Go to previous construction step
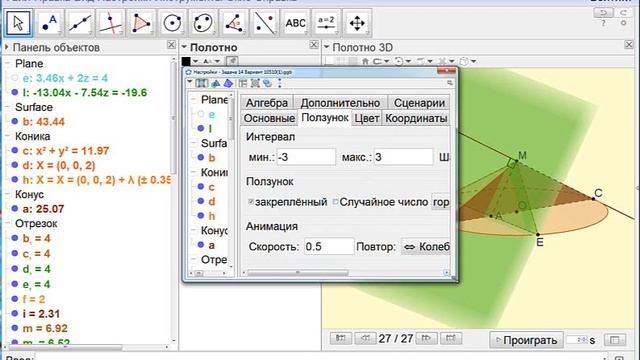 tap(365, 338)
